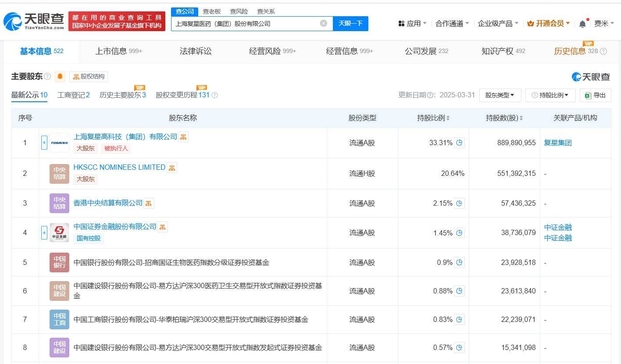Viewport: 621px width, 364px height.
Task: Open the 费米 user account menu
Action: click(604, 24)
